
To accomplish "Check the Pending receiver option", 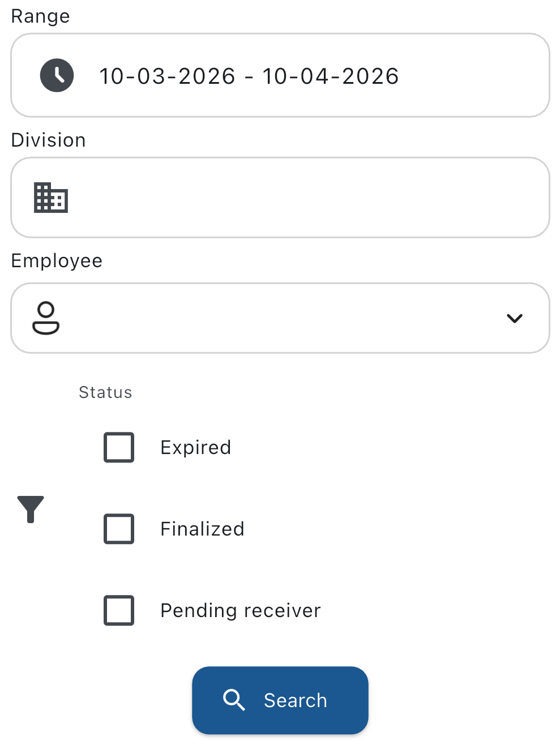I will click(x=118, y=610).
